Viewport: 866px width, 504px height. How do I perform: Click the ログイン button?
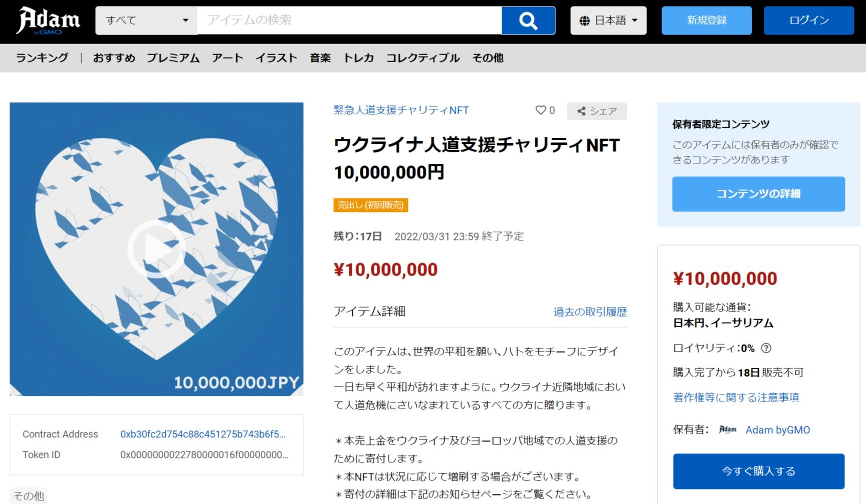809,21
